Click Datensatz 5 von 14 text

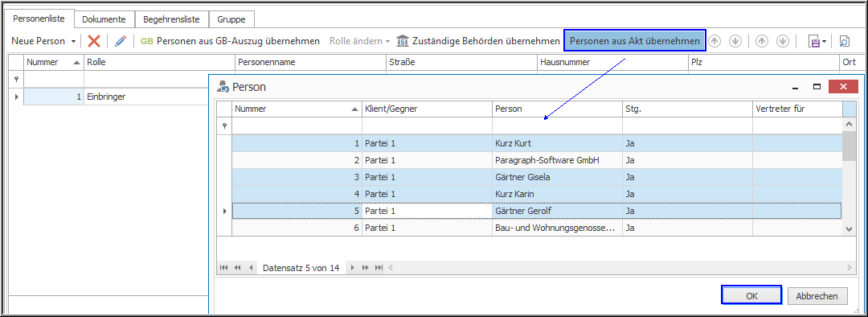301,268
